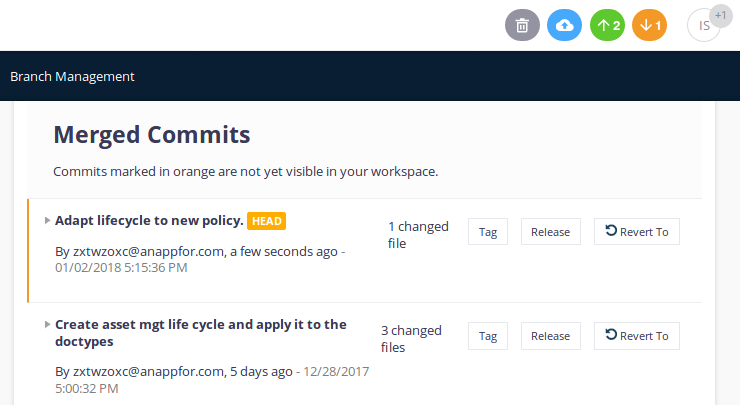Click the HEAD badge on first commit
This screenshot has height=405, width=740.
coord(266,221)
